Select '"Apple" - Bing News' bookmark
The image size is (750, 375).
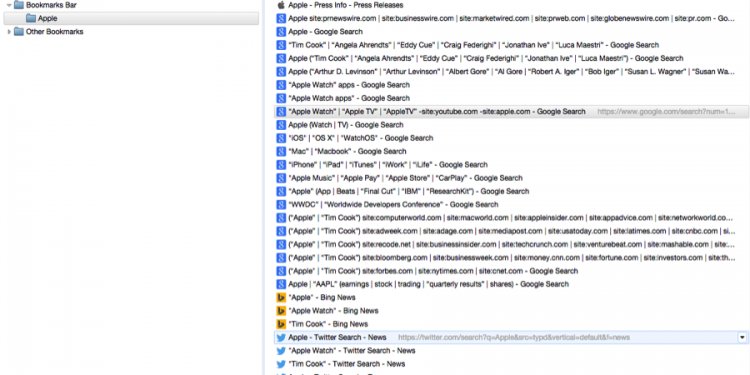(x=321, y=298)
